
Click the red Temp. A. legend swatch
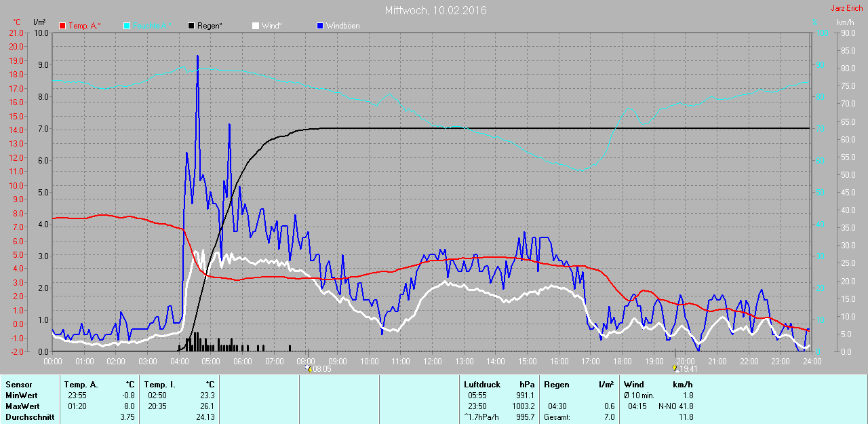(x=62, y=26)
